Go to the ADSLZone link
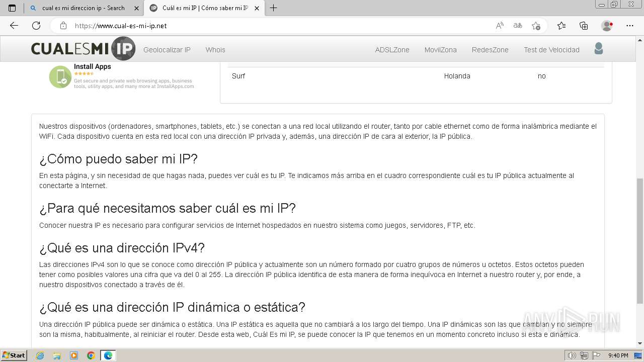 point(392,50)
